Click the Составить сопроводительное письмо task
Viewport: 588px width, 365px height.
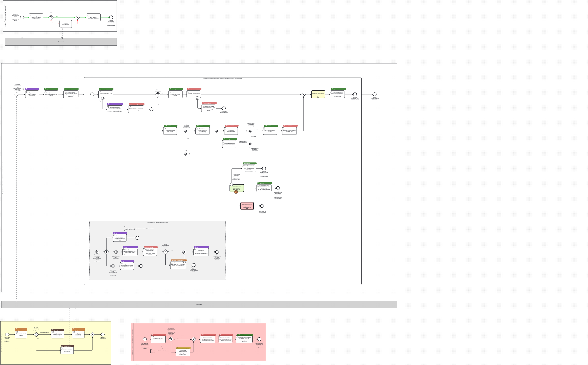[x=175, y=94]
